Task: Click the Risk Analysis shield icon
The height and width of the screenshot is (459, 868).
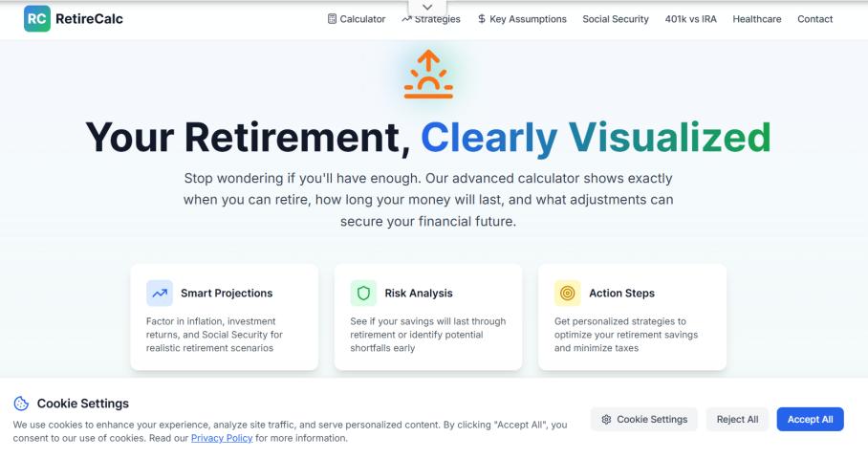Action: point(363,293)
